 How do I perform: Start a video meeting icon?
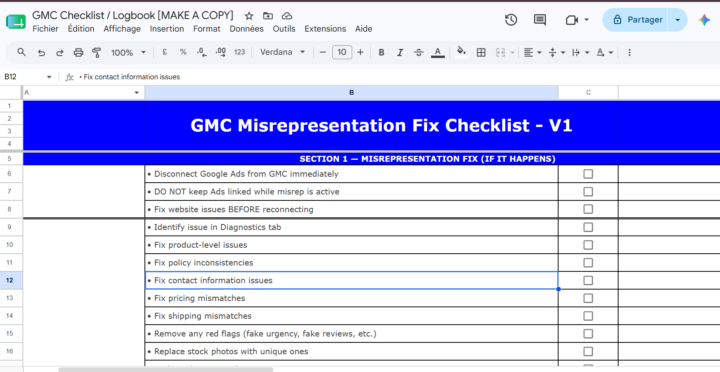pyautogui.click(x=572, y=20)
